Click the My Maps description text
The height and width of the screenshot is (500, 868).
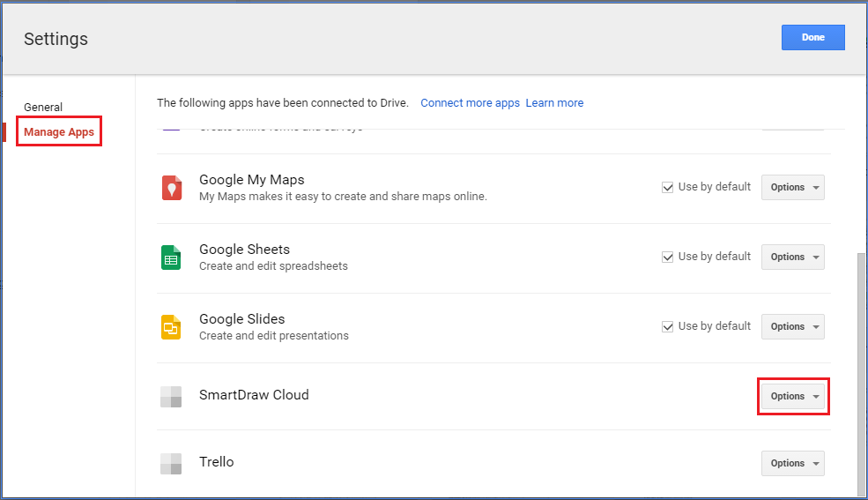tap(343, 196)
